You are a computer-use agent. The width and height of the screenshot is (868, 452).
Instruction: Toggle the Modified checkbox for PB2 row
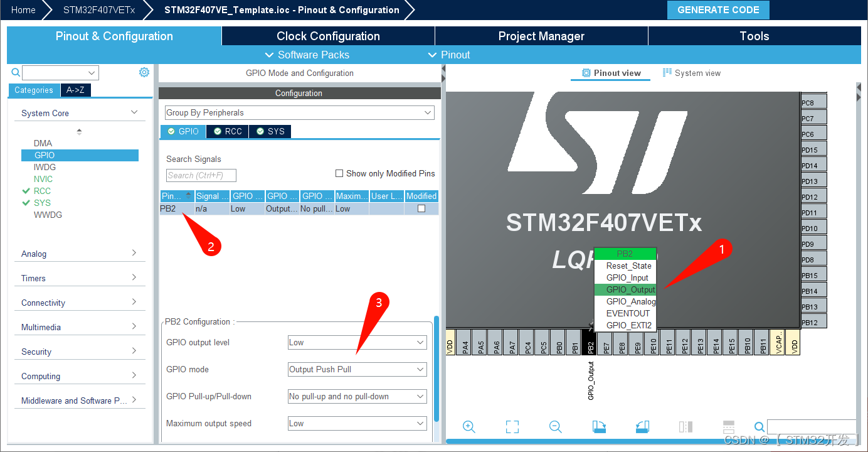point(421,208)
